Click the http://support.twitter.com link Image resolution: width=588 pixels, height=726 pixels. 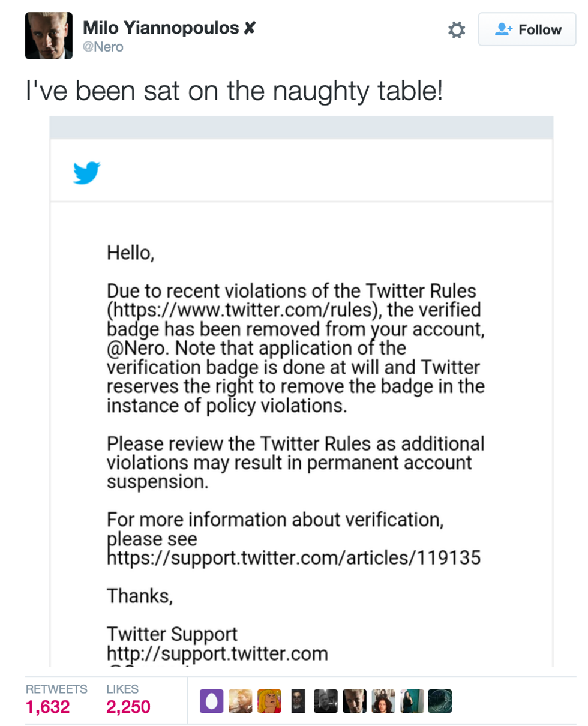pyautogui.click(x=217, y=653)
